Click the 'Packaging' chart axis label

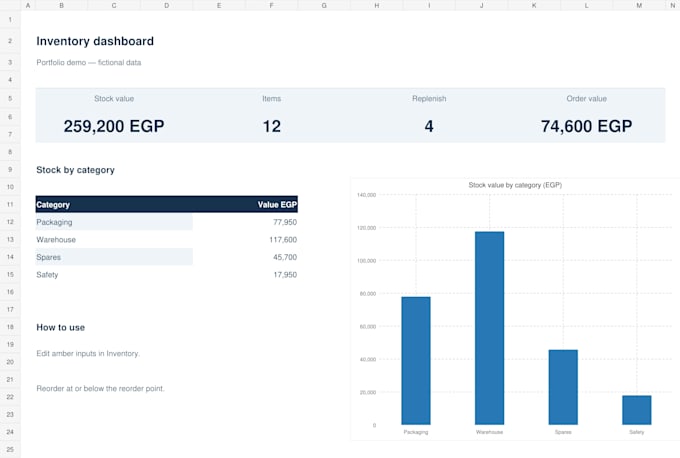point(416,432)
